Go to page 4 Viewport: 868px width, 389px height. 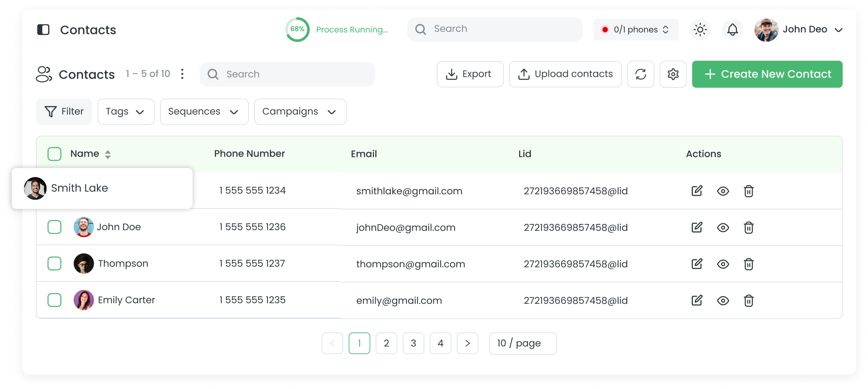coord(441,343)
